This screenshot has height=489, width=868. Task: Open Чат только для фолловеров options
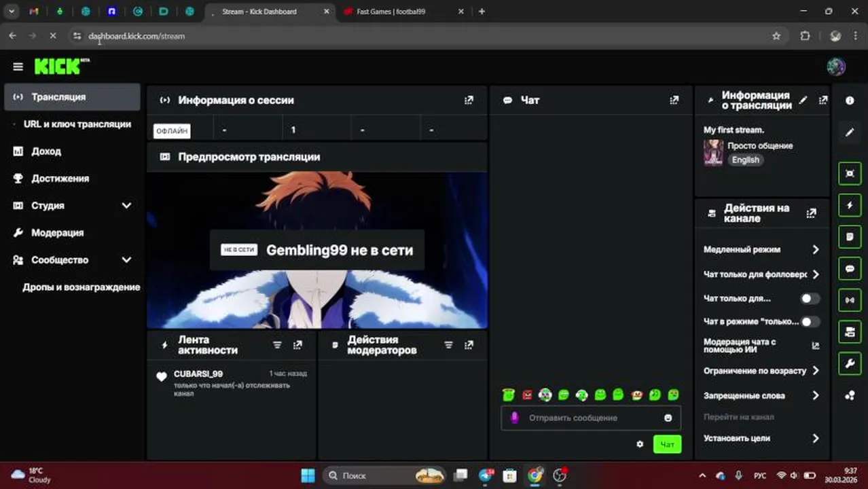click(761, 274)
